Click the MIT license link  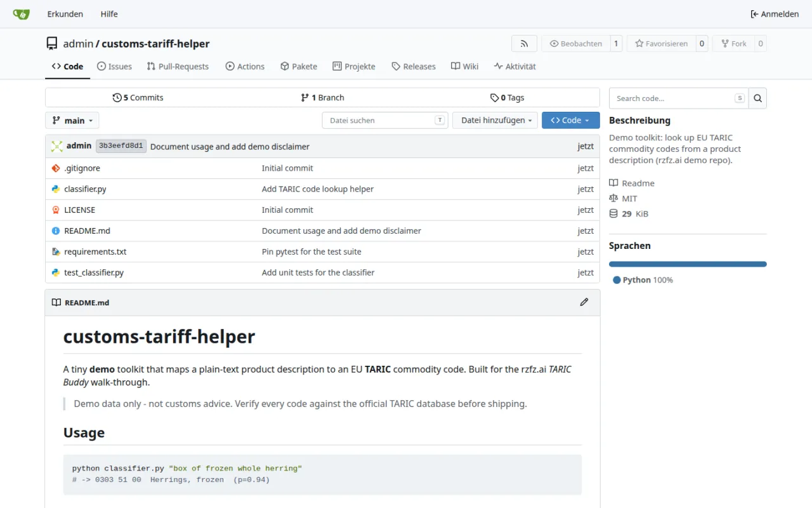(x=629, y=199)
